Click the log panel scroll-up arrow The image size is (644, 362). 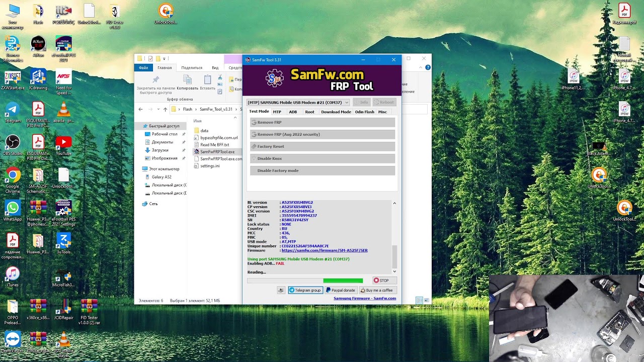pos(394,203)
